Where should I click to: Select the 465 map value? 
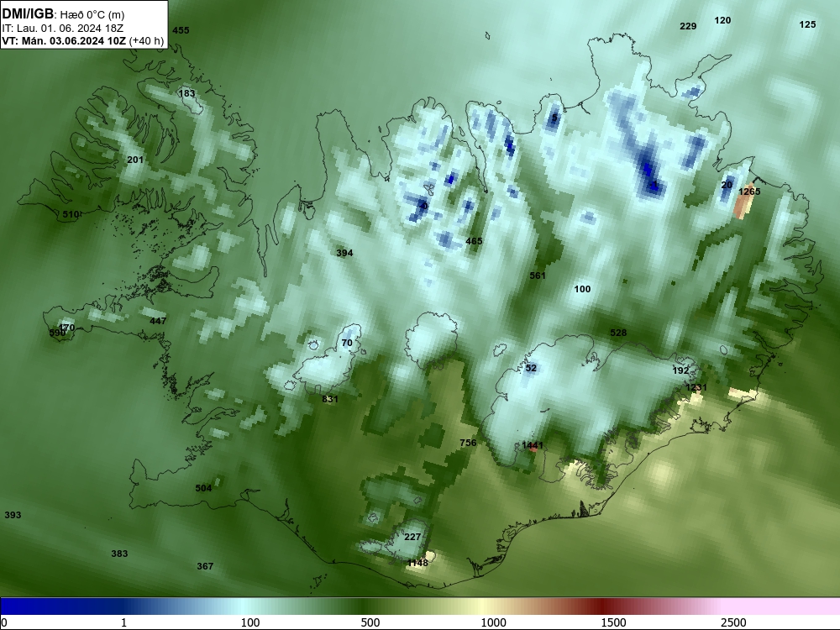tap(474, 241)
